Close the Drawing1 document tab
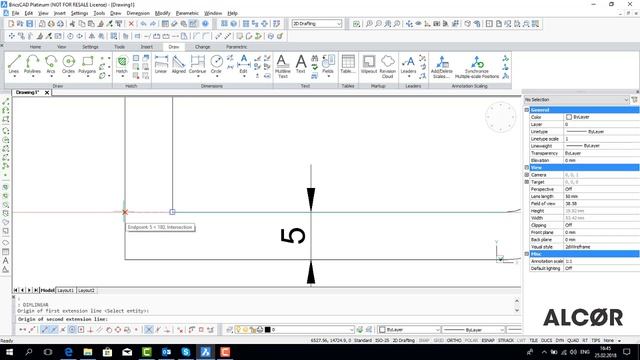 [x=47, y=93]
